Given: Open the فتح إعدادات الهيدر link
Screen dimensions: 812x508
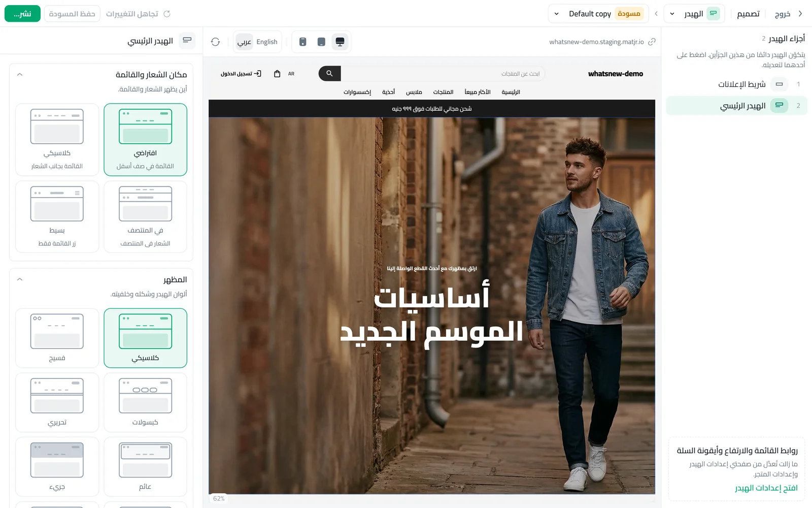Looking at the screenshot, I should click(x=766, y=488).
